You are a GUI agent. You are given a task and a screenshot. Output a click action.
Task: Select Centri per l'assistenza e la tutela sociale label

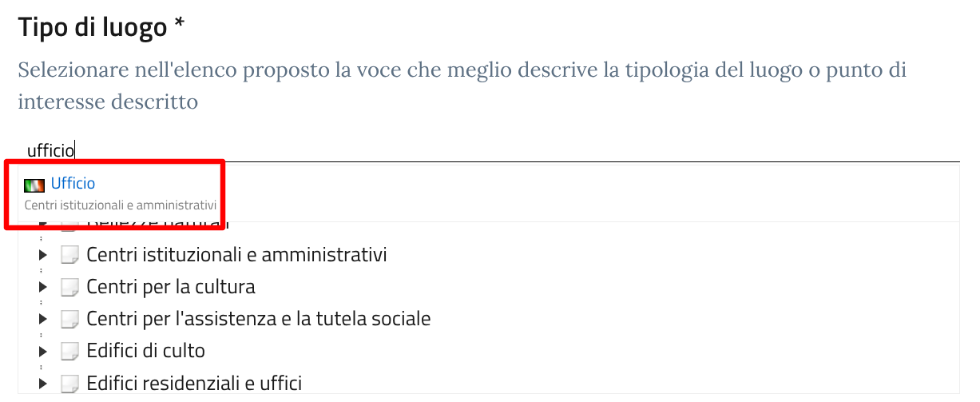[x=259, y=319]
